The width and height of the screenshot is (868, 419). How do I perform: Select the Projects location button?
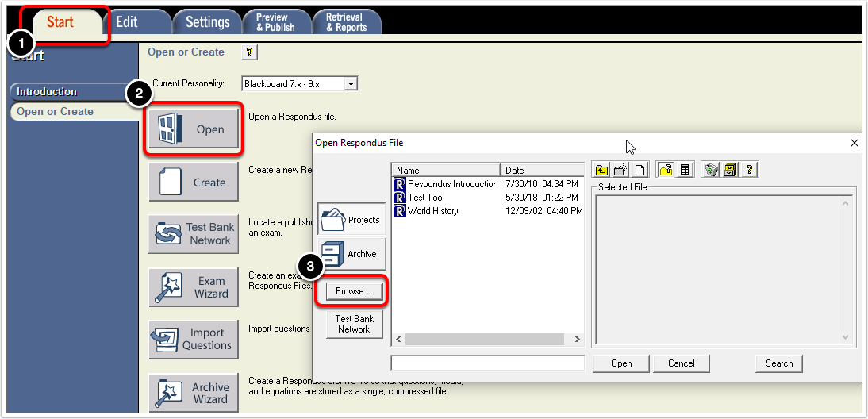[351, 219]
